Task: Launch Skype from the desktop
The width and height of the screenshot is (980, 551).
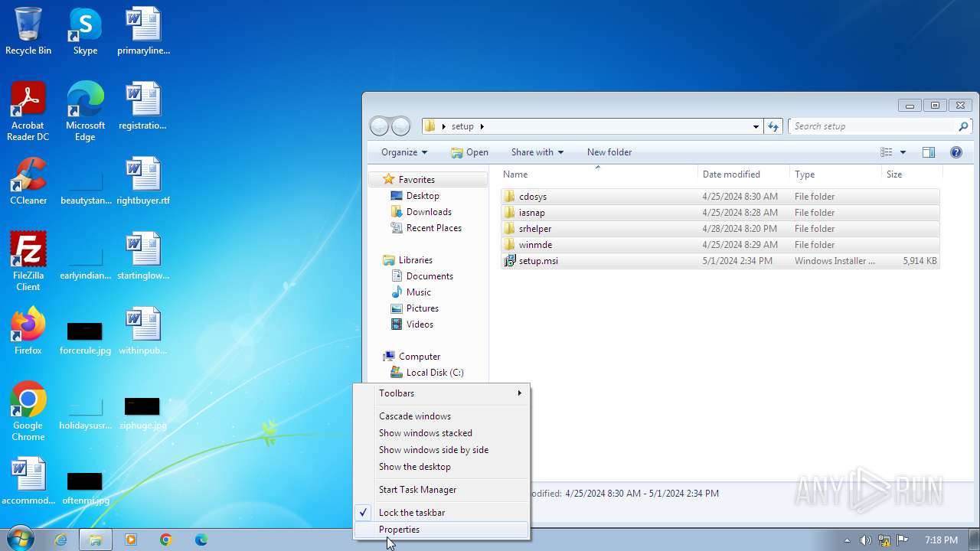Action: pyautogui.click(x=85, y=31)
